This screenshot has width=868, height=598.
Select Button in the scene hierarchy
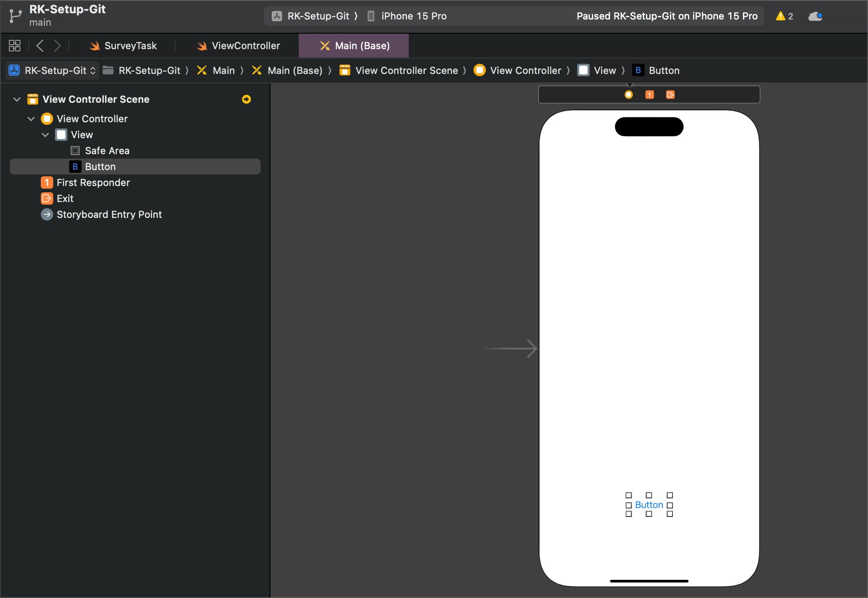tap(100, 166)
